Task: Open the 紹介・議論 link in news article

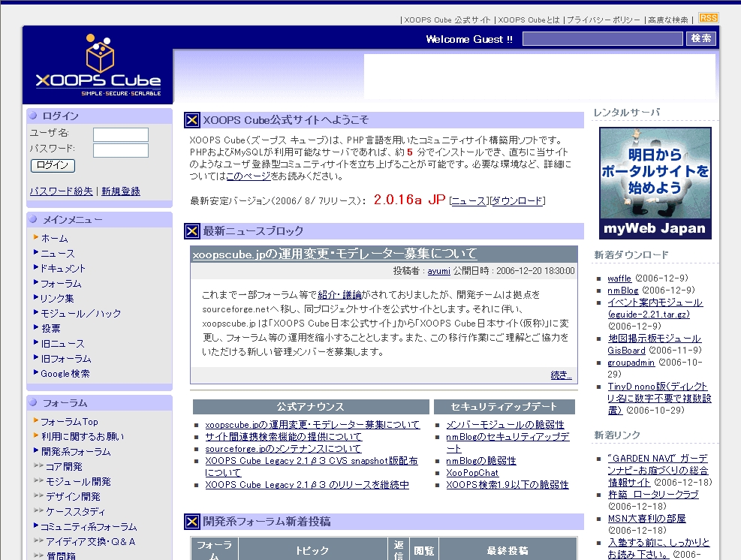Action: [339, 295]
